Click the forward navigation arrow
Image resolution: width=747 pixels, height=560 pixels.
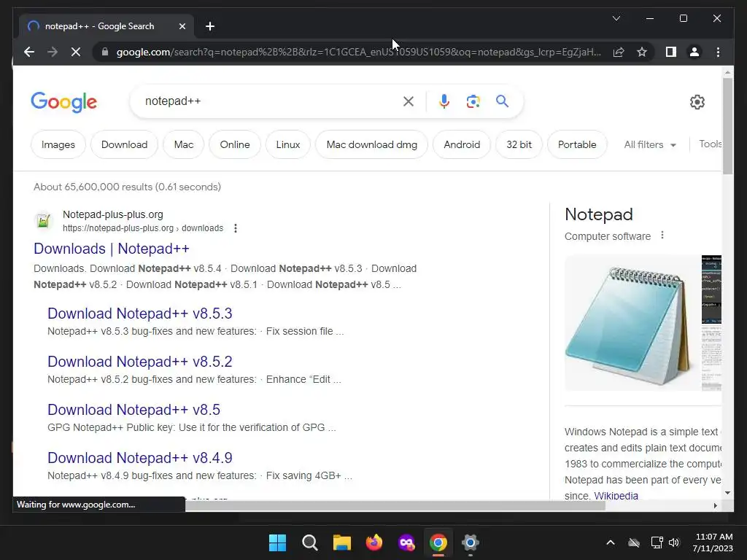point(53,52)
